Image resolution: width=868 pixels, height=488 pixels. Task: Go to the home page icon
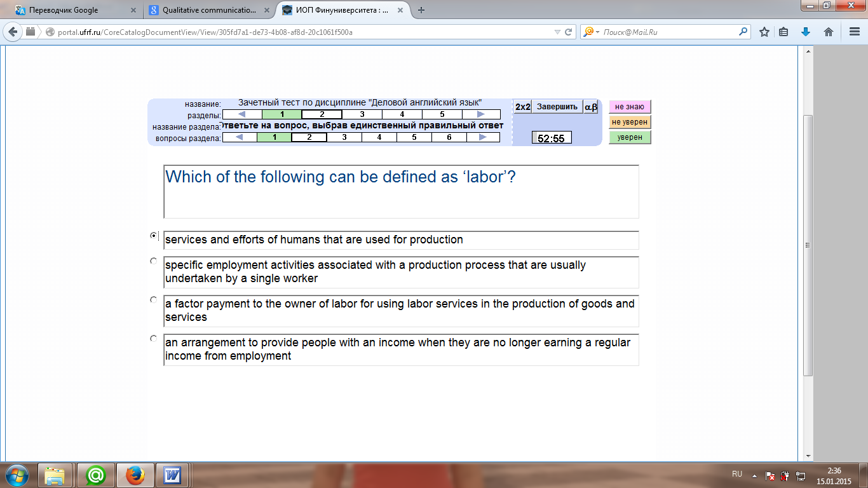pyautogui.click(x=829, y=32)
